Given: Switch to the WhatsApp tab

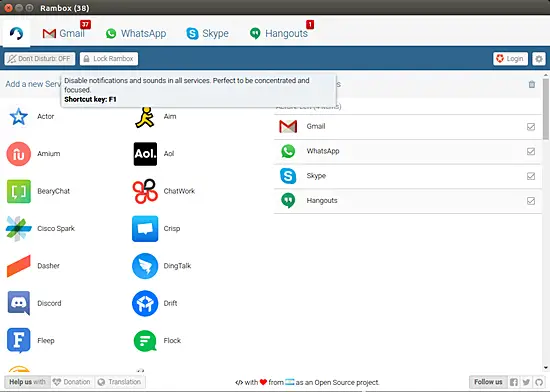Looking at the screenshot, I should [136, 33].
